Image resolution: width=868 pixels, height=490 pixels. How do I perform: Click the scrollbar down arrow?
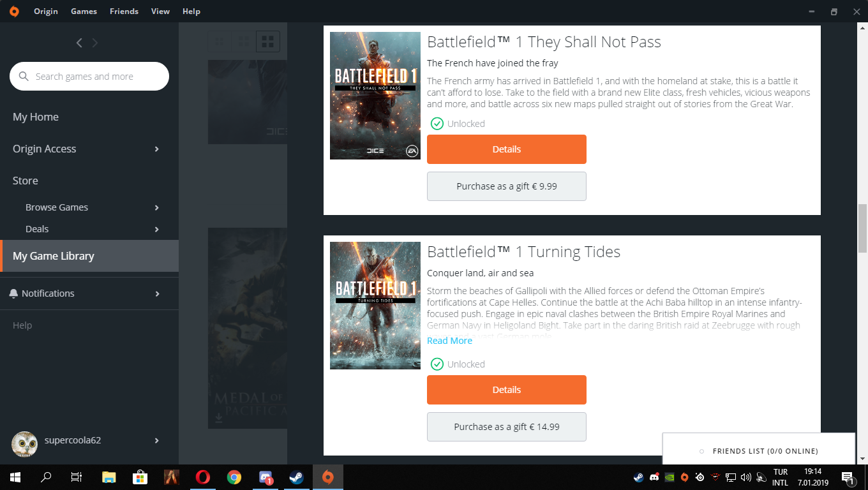[x=862, y=458]
